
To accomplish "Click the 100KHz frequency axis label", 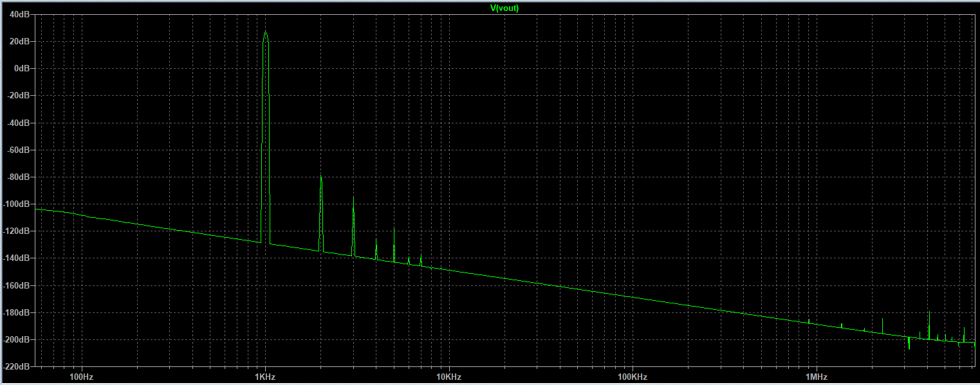I will coord(632,376).
